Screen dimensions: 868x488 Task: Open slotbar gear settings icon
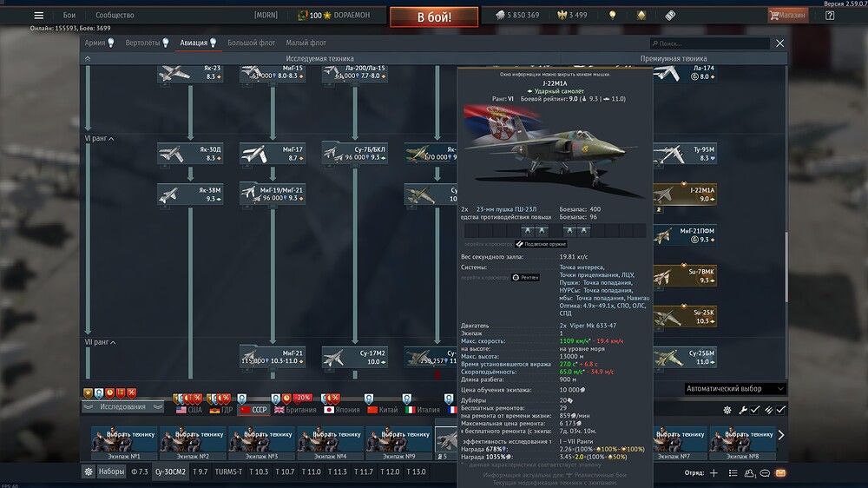pyautogui.click(x=727, y=410)
